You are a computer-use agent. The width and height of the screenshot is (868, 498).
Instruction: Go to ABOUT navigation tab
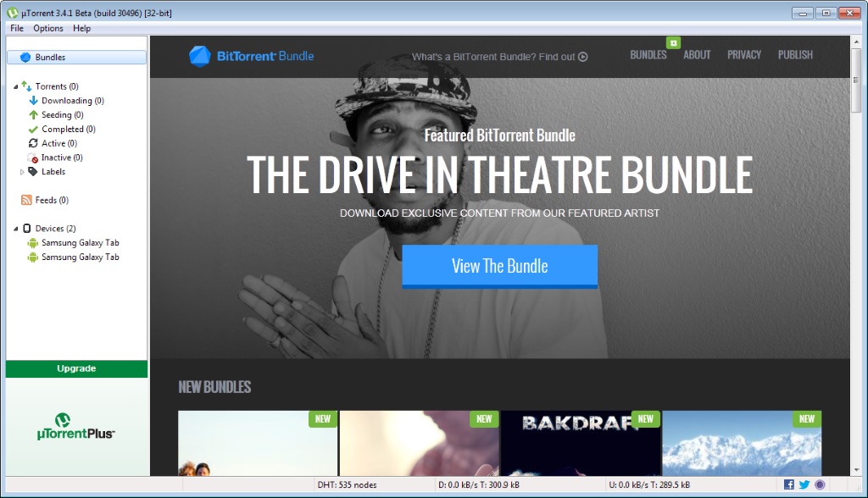tap(697, 55)
